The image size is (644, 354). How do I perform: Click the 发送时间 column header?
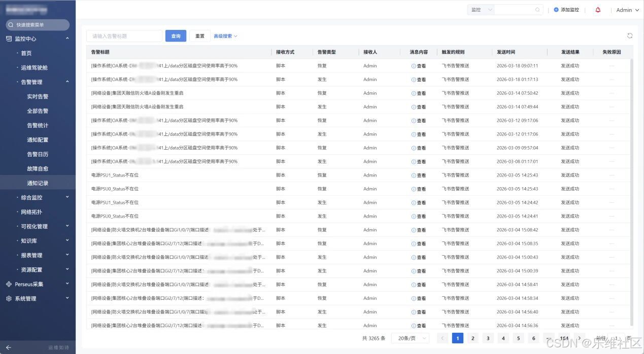[506, 52]
